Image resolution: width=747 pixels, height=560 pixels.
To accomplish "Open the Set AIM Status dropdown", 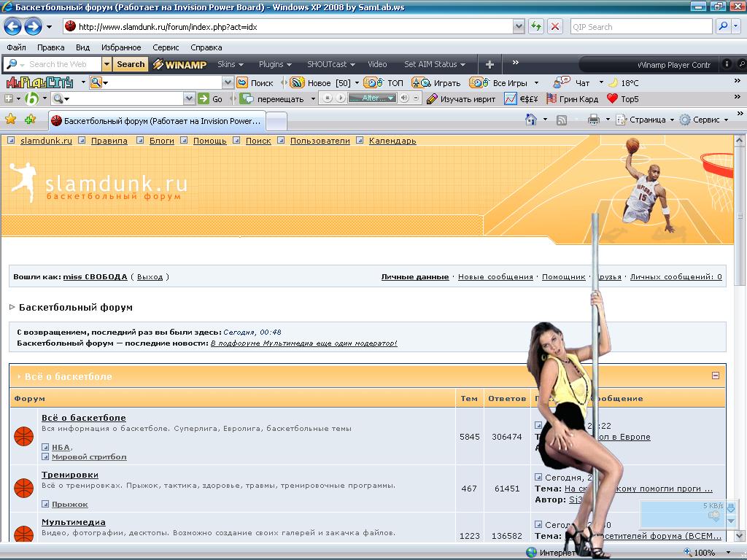I will [435, 64].
